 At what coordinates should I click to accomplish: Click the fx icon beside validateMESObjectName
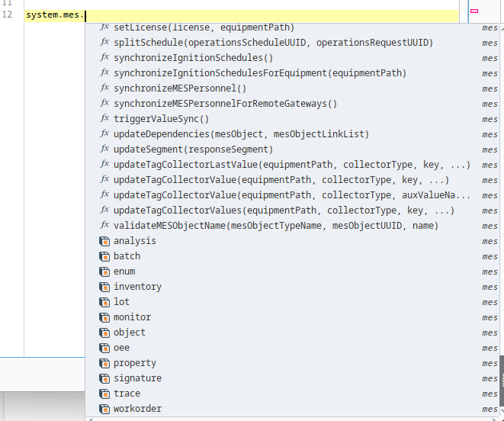coord(104,226)
